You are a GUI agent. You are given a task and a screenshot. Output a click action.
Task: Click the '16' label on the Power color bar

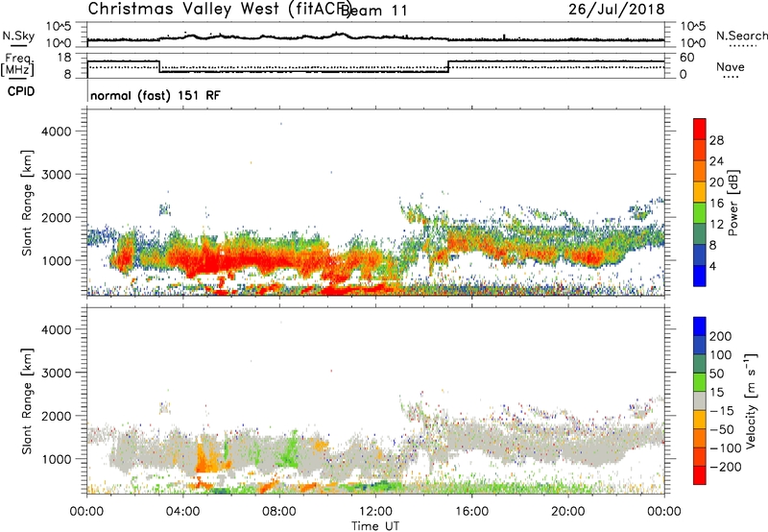coord(716,204)
